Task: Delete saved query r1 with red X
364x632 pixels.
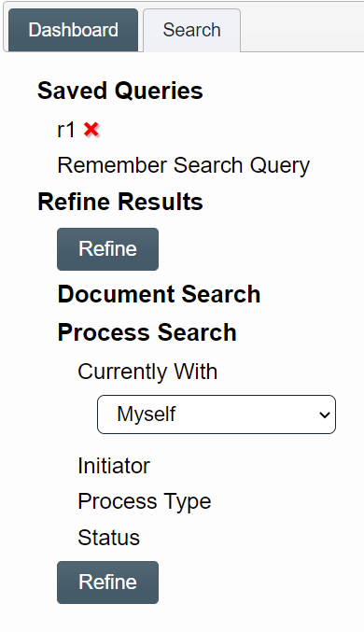Action: click(x=91, y=130)
